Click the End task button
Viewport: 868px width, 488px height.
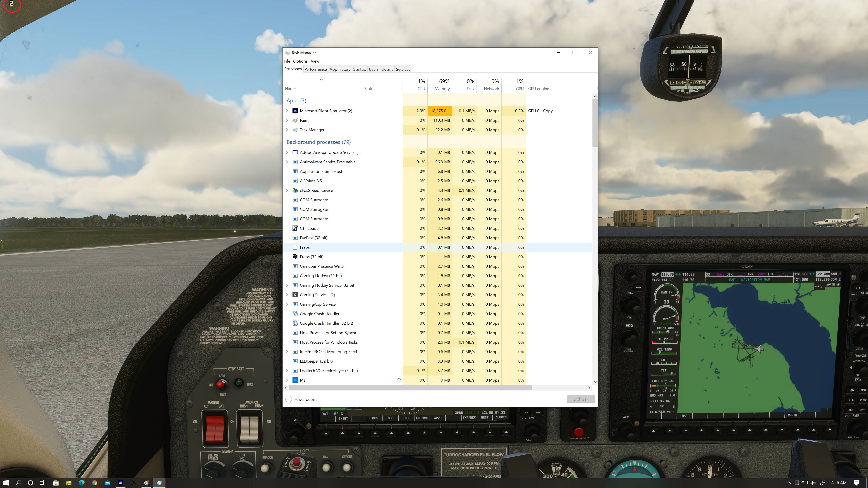tap(580, 399)
